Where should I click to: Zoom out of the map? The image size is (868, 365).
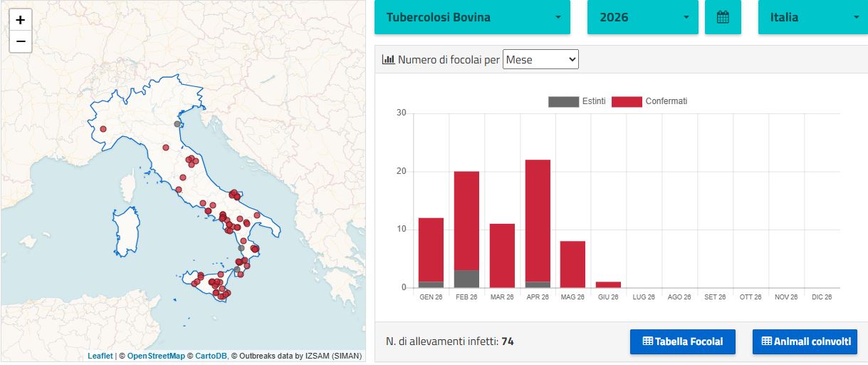(21, 41)
